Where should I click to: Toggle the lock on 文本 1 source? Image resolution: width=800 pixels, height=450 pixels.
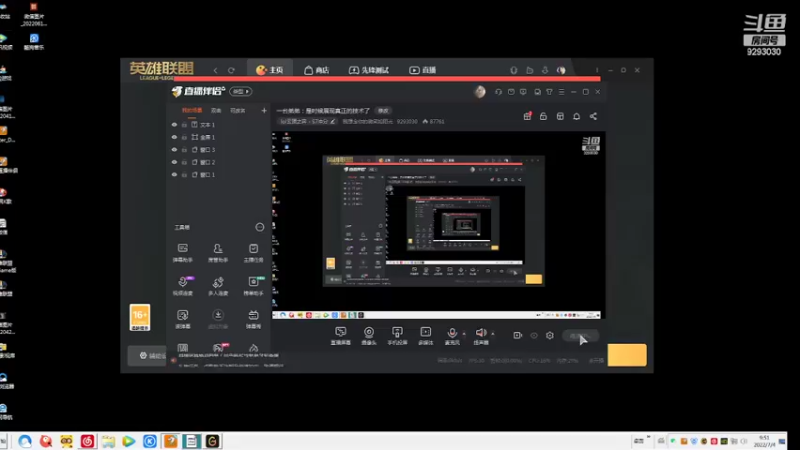pos(184,124)
